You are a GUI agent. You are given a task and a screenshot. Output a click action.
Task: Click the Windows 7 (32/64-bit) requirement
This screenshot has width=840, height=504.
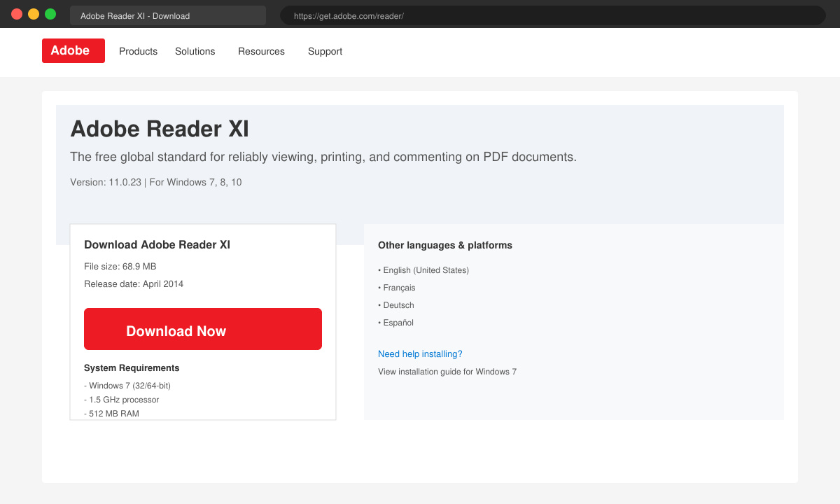[127, 386]
